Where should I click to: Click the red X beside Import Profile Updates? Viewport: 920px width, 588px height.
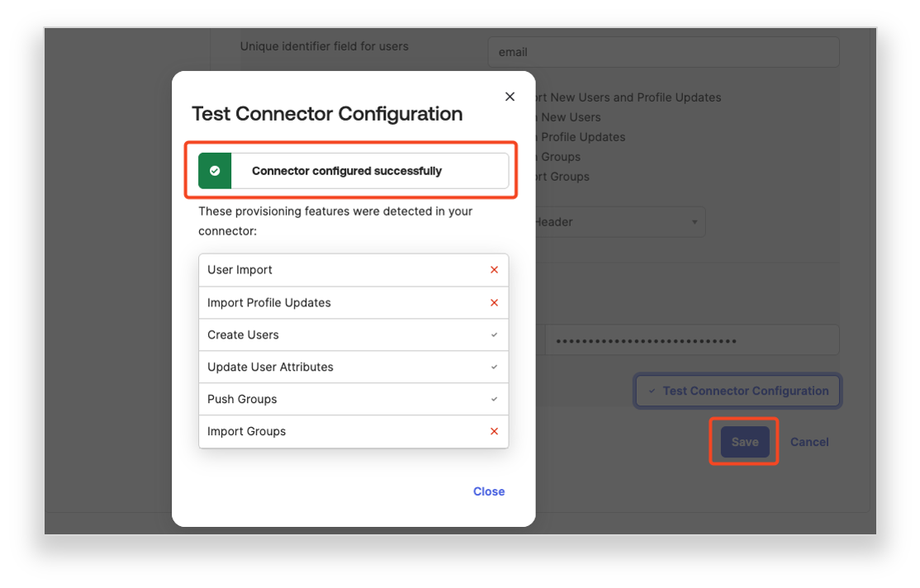(494, 303)
